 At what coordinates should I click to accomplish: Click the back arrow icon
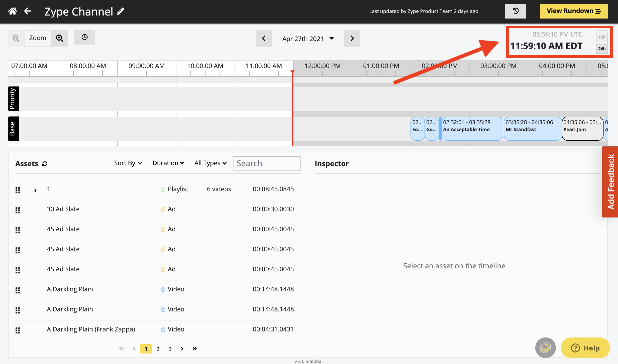(28, 11)
